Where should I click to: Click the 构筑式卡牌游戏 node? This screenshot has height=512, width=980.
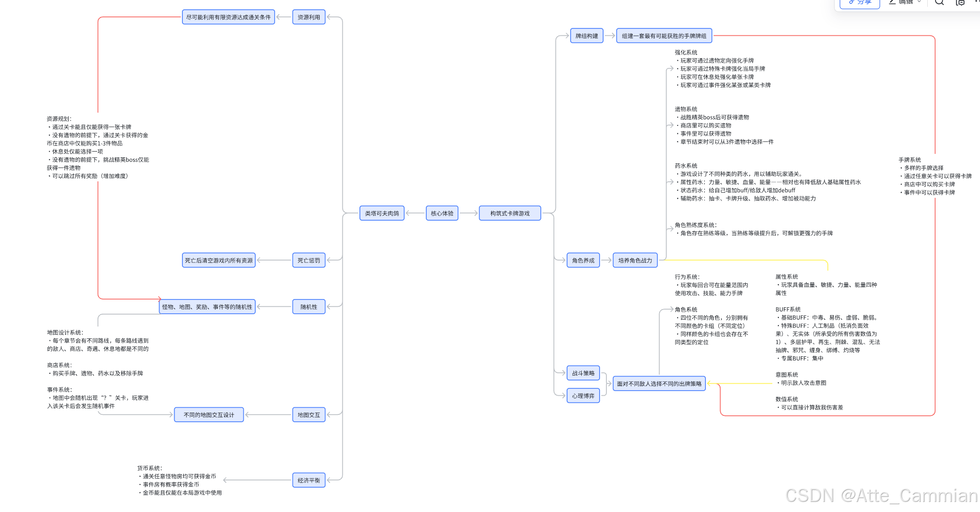[510, 213]
